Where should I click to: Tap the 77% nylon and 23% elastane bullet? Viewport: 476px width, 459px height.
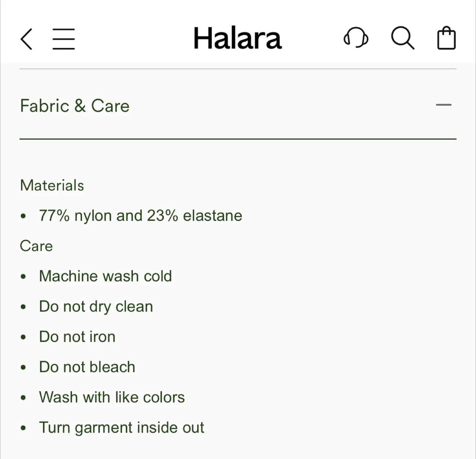click(x=140, y=215)
